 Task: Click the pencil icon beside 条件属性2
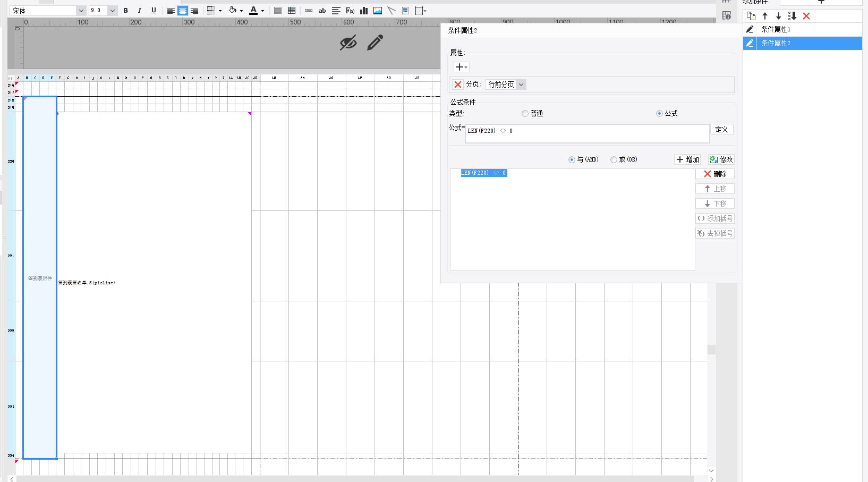750,43
